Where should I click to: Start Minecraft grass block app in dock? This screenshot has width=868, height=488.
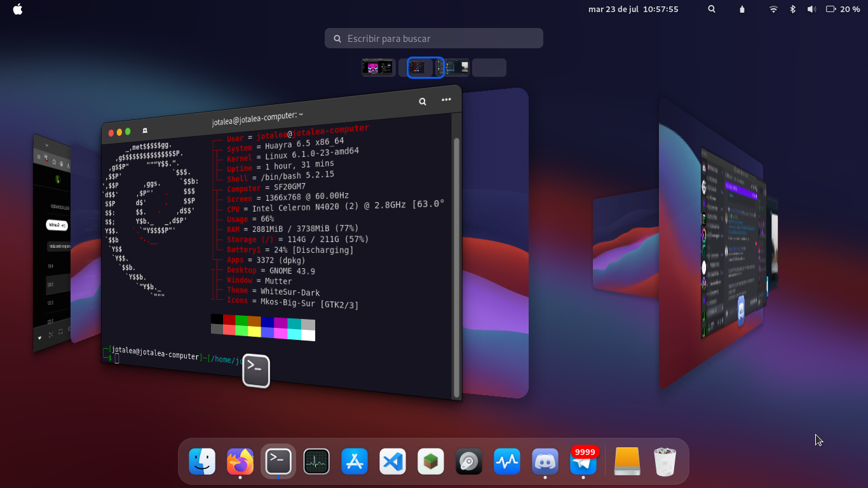pyautogui.click(x=431, y=461)
